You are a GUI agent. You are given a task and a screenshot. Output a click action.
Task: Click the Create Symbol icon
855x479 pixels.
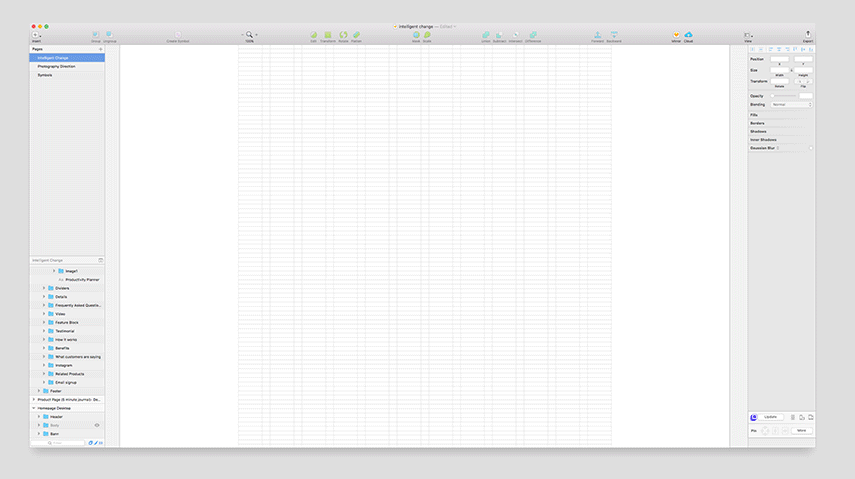[178, 35]
